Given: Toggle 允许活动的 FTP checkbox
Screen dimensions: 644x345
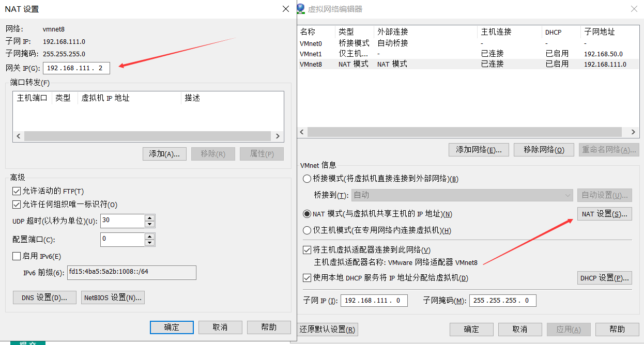Looking at the screenshot, I should (x=16, y=191).
